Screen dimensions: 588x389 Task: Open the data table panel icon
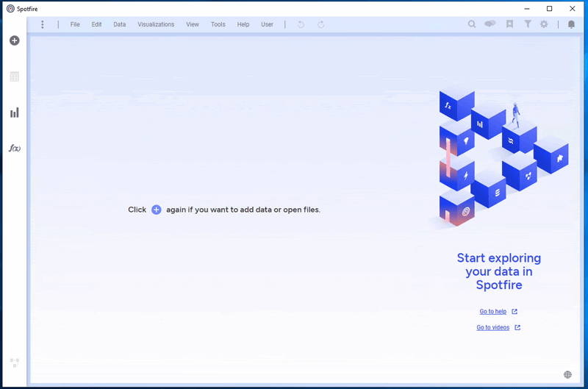click(x=14, y=76)
